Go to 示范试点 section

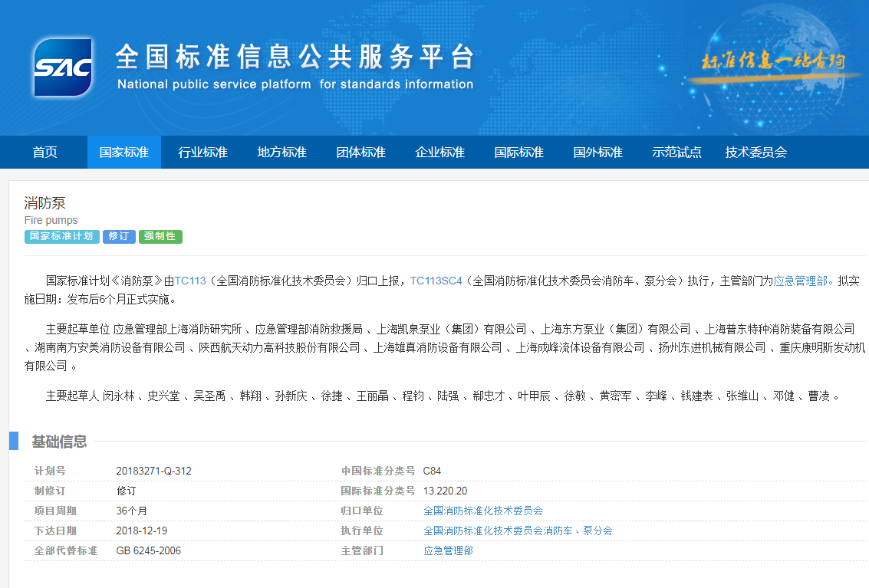(676, 152)
